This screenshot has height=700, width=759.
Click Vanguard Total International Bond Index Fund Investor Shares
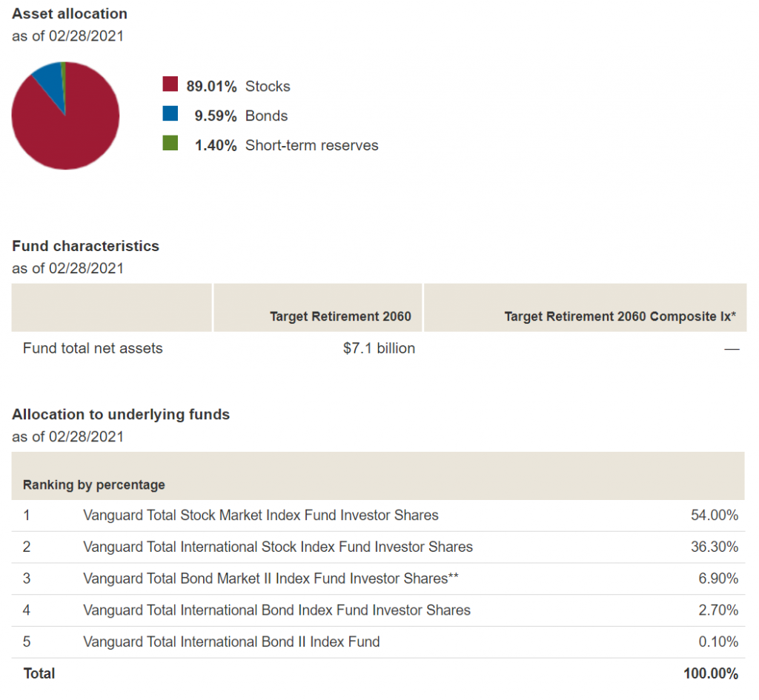pyautogui.click(x=277, y=610)
